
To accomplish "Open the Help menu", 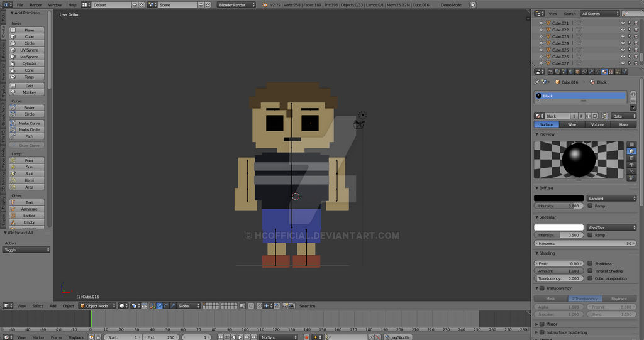I will 72,5.
